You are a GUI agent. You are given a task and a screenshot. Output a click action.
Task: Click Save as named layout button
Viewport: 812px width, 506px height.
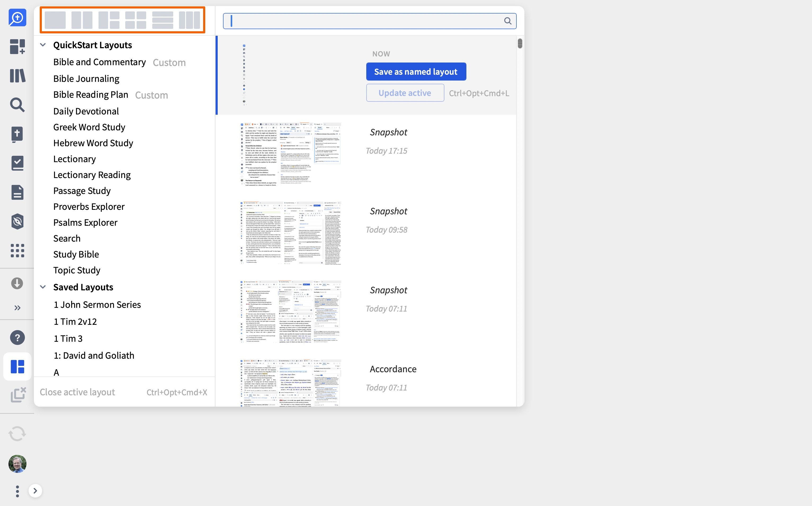click(x=416, y=72)
